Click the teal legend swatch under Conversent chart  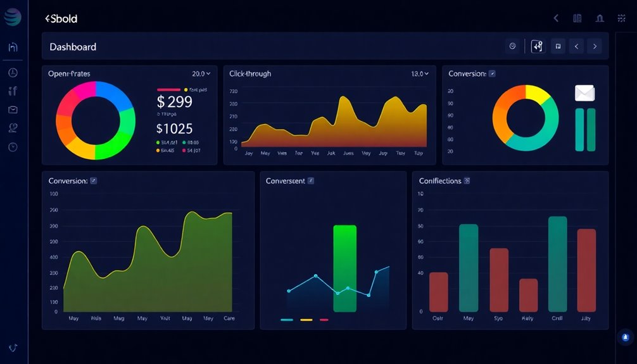pos(287,320)
